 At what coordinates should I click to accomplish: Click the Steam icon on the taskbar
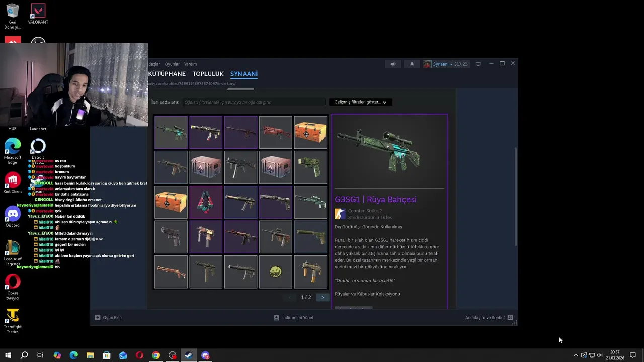(x=189, y=355)
